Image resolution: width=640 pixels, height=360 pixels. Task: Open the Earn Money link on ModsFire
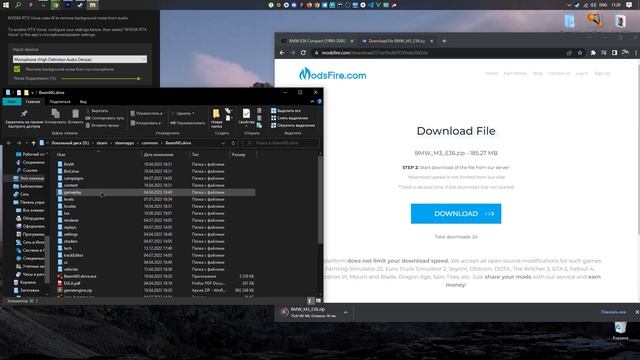(515, 73)
